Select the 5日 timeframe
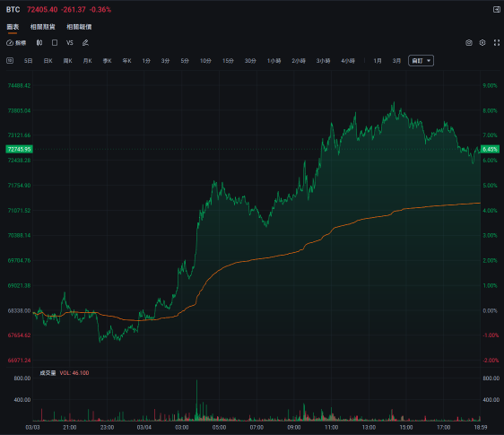Image resolution: width=504 pixels, height=435 pixels. 29,61
